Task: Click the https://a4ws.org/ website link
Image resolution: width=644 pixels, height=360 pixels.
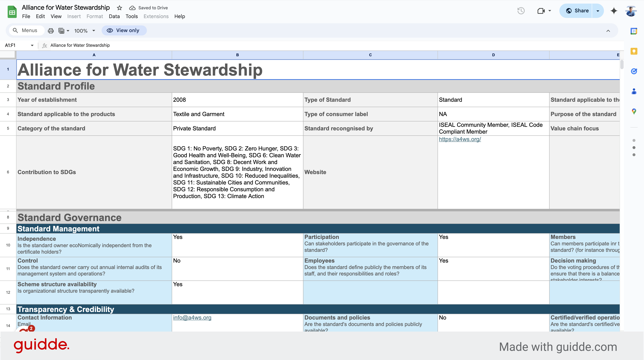Action: 460,139
